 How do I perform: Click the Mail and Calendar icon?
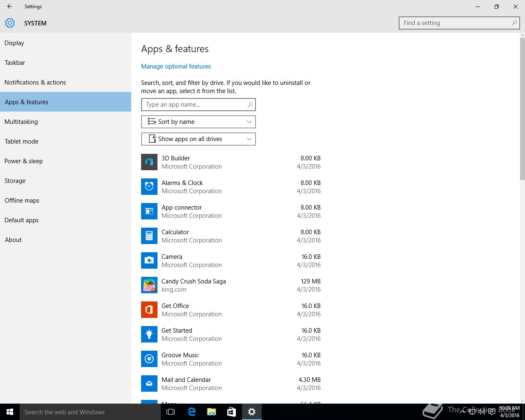click(149, 383)
